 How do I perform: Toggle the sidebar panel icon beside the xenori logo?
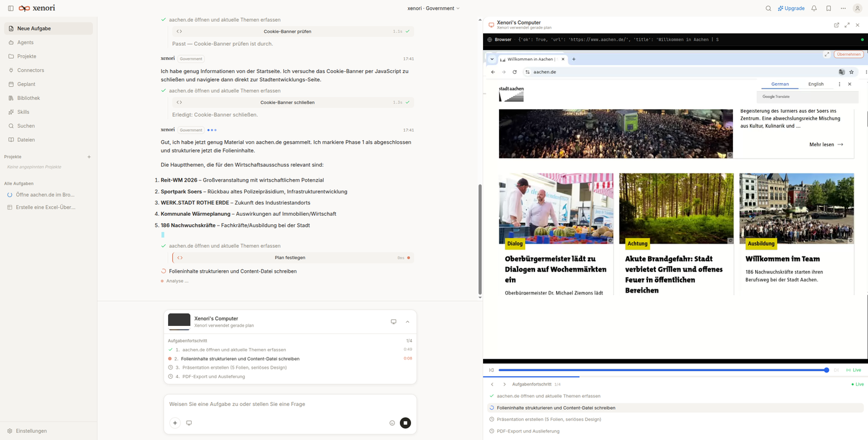tap(11, 8)
